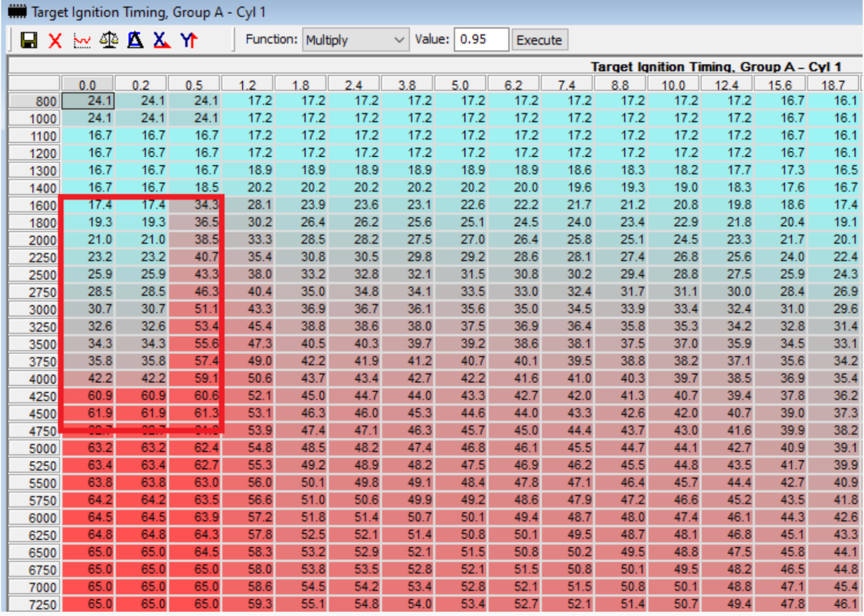Click cell 24.1 at row 800, column 0.0

tap(88, 101)
